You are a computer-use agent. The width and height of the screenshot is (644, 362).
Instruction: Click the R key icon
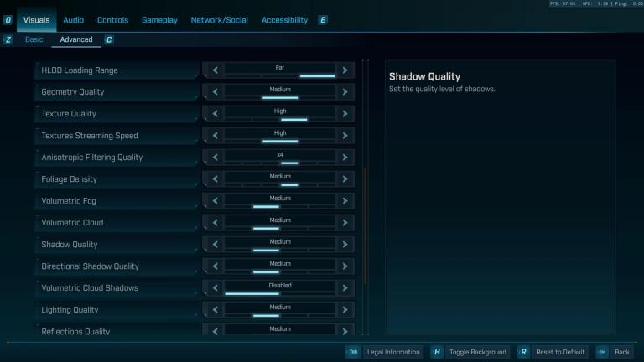pyautogui.click(x=523, y=352)
